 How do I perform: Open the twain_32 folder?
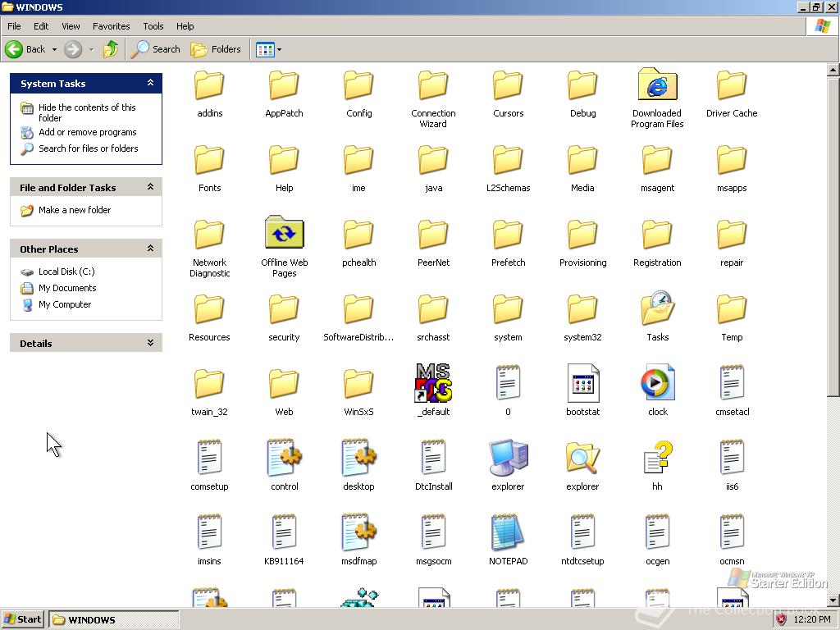click(209, 383)
